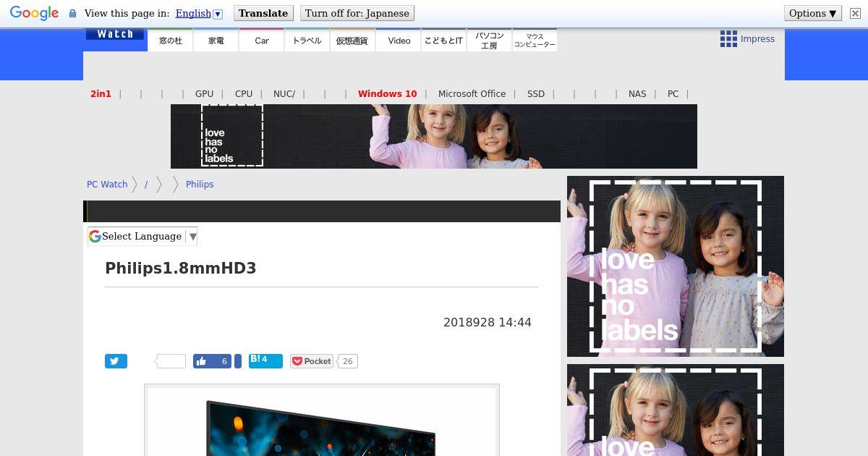This screenshot has width=868, height=456.
Task: Open the 2in1 topic link
Action: pyautogui.click(x=101, y=93)
